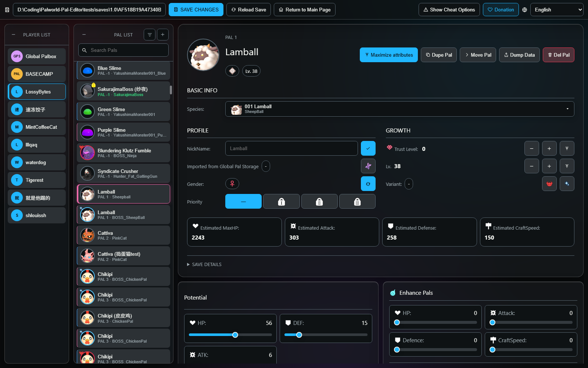Click the SAVE CHANGES button
Viewport: 588px width, 368px height.
(x=196, y=10)
